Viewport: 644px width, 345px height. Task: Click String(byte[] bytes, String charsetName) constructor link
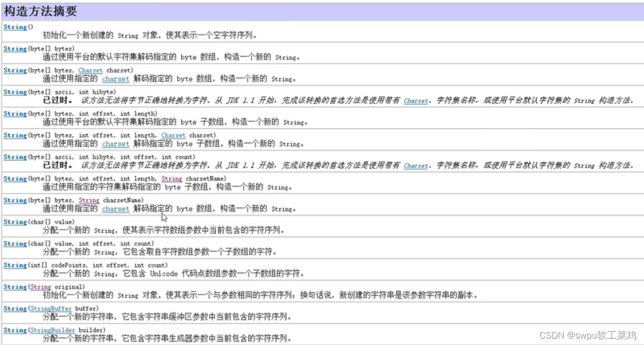pyautogui.click(x=14, y=200)
